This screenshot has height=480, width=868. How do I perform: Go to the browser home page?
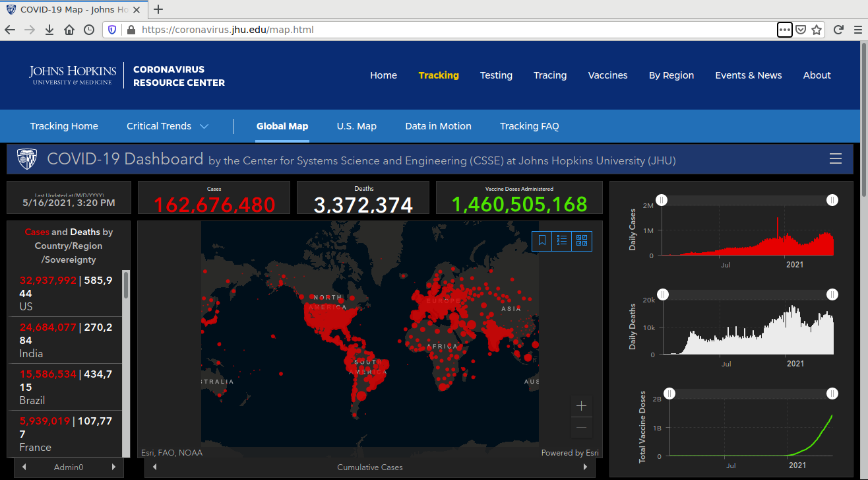coord(69,30)
